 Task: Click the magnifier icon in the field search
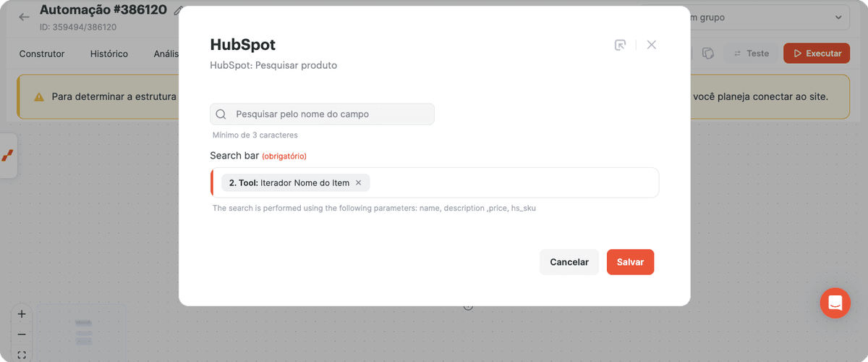tap(221, 114)
